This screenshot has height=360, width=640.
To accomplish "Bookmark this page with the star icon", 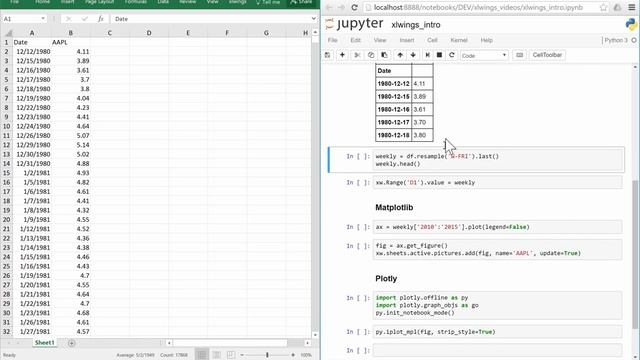I will [x=604, y=7].
